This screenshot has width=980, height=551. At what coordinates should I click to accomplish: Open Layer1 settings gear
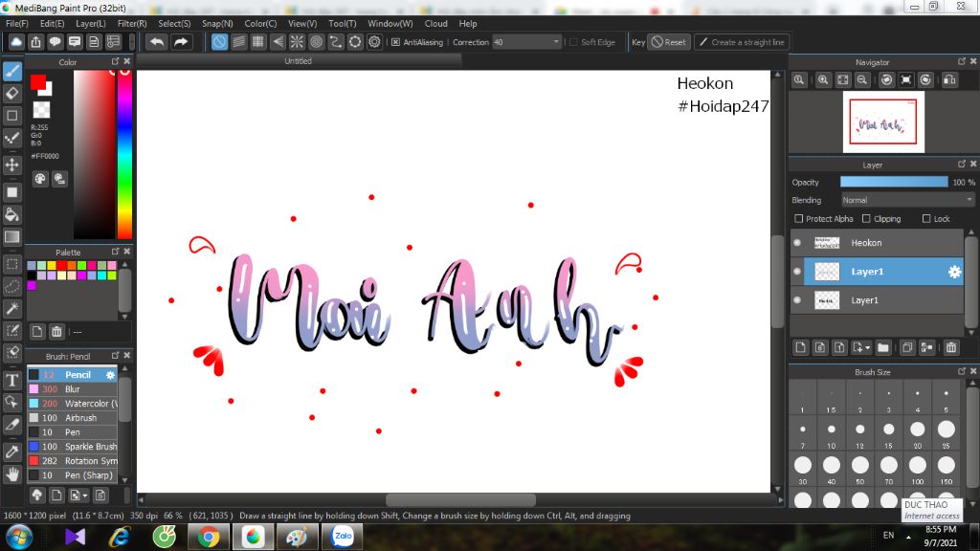954,272
